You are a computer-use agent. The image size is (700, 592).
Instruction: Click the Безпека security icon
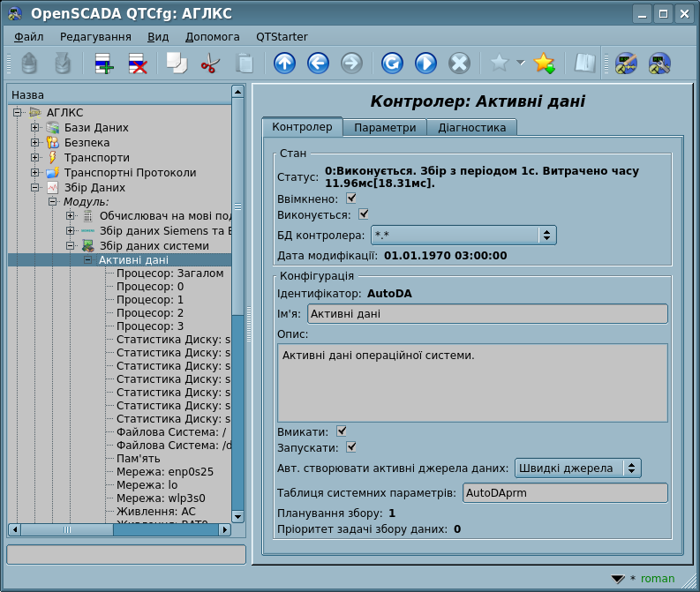click(x=53, y=143)
